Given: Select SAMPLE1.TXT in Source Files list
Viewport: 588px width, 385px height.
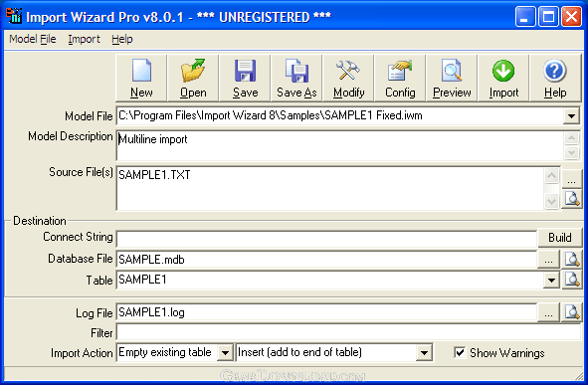Looking at the screenshot, I should point(154,175).
